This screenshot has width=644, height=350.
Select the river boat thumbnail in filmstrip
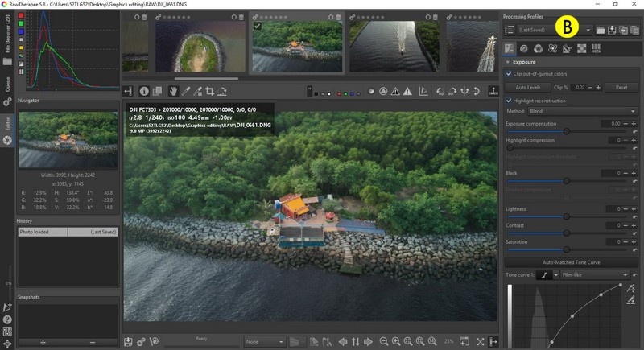pyautogui.click(x=393, y=44)
